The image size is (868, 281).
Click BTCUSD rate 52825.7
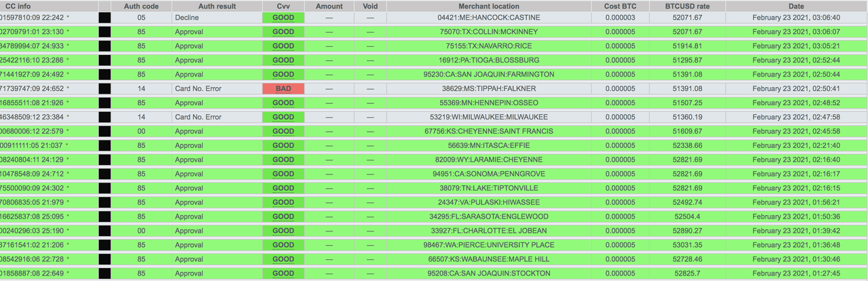pos(688,274)
